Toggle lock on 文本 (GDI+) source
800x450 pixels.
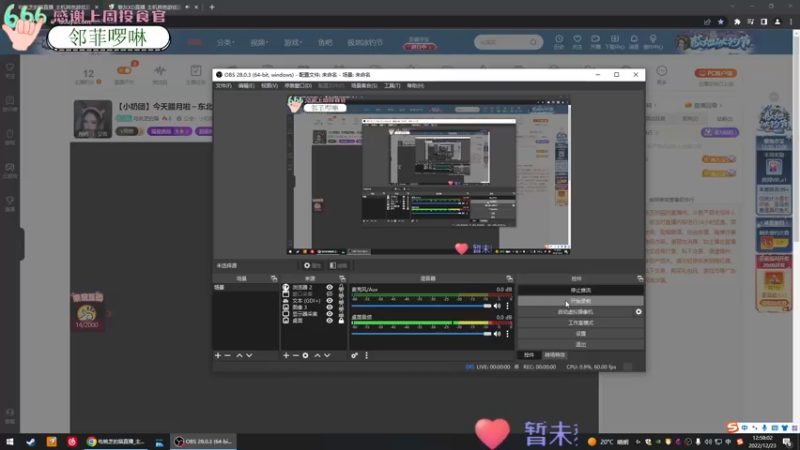(x=341, y=301)
